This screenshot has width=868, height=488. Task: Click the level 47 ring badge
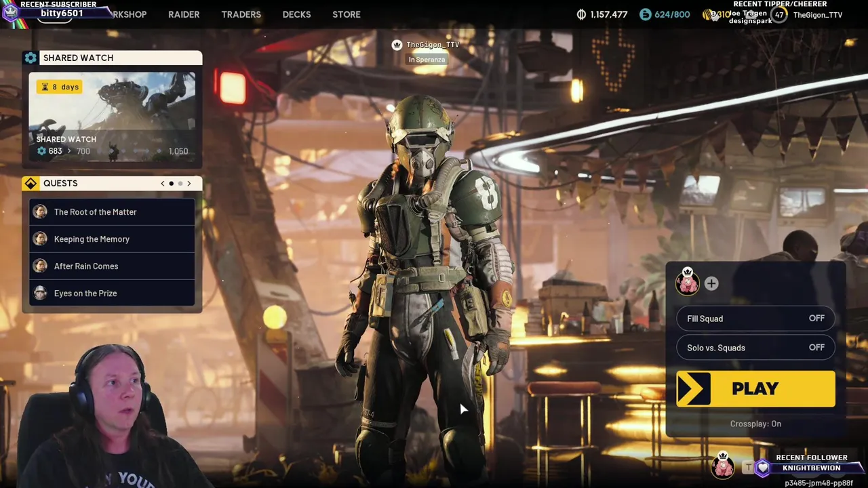tap(779, 14)
